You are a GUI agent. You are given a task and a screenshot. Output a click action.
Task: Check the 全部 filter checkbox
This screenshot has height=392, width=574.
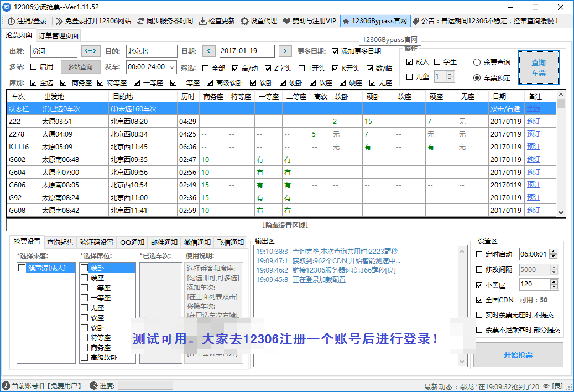click(x=206, y=69)
